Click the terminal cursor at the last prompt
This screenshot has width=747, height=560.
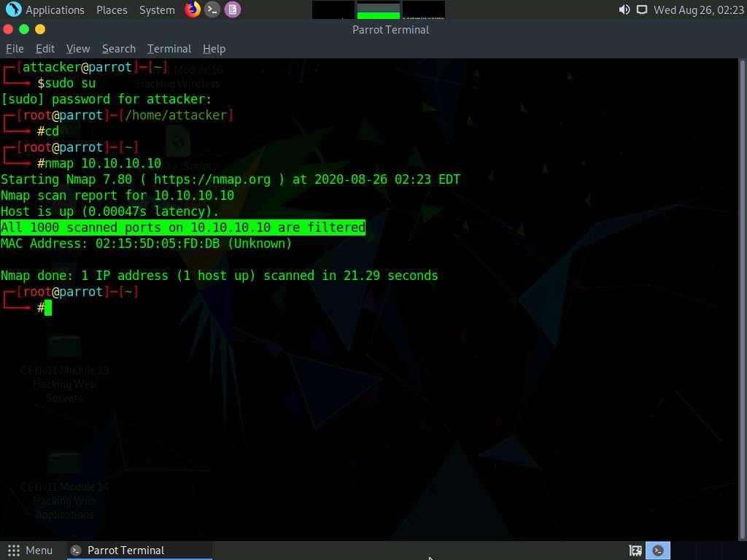(x=47, y=308)
